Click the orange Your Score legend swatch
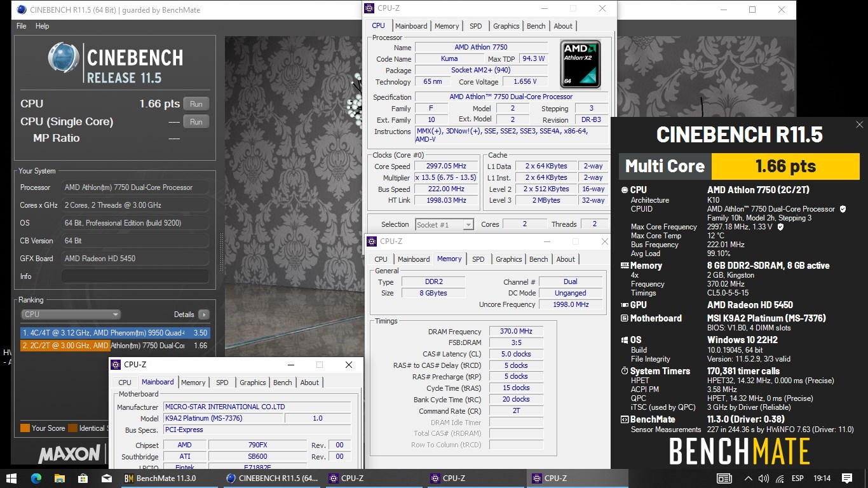This screenshot has width=868, height=488. [25, 428]
